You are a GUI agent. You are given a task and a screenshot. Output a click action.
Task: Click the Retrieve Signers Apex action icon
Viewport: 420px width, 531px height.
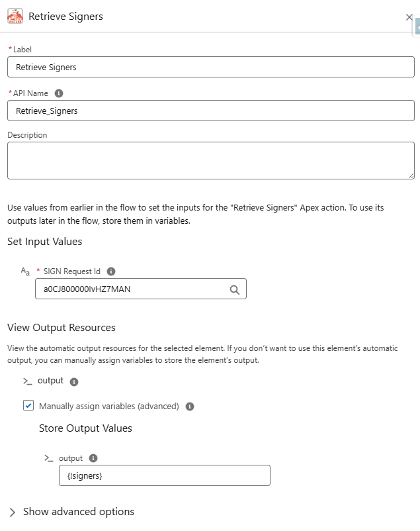(x=15, y=17)
